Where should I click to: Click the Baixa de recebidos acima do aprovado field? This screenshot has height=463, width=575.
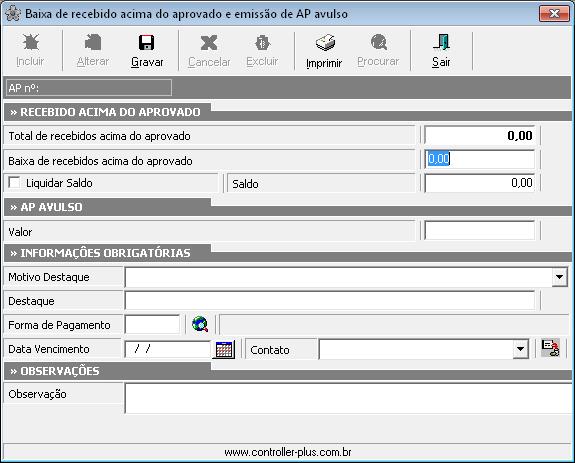click(x=479, y=159)
